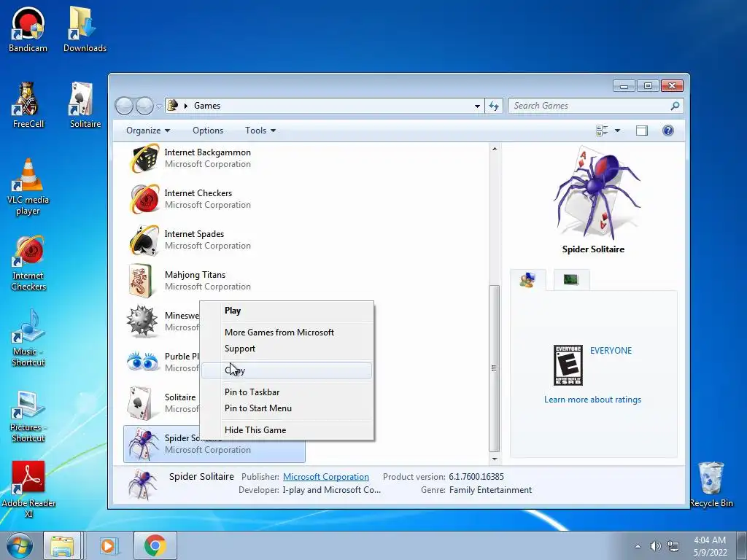Select the Mahjong Titans tile icon

(141, 281)
